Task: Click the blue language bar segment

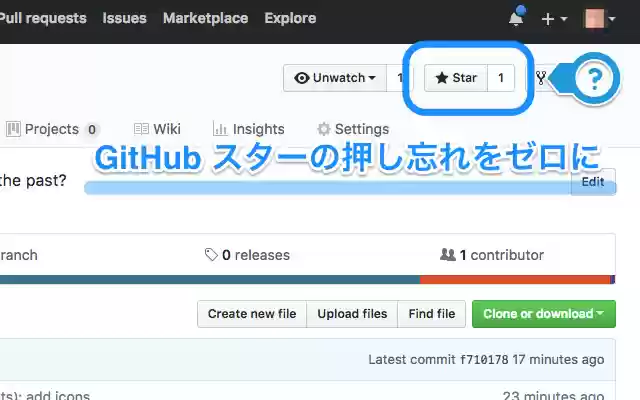Action: pos(210,280)
